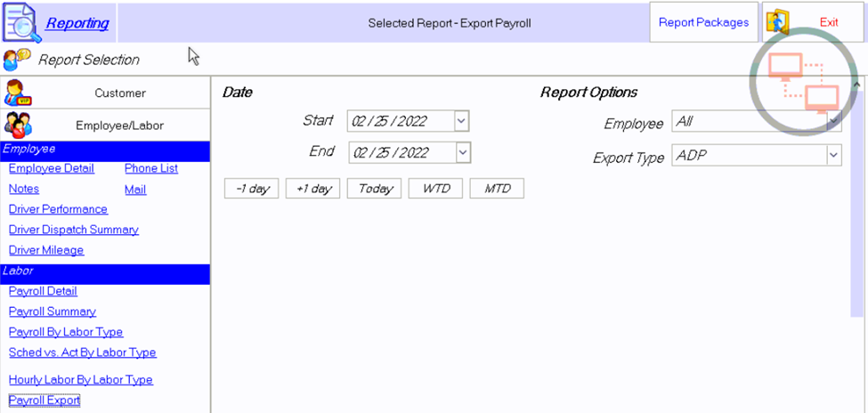This screenshot has width=868, height=413.
Task: Click the Customer VIP icon
Action: [x=18, y=93]
